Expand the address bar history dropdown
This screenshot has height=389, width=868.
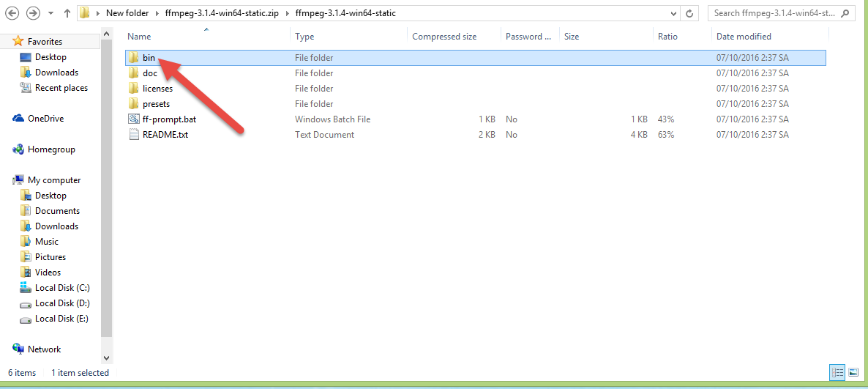(673, 13)
